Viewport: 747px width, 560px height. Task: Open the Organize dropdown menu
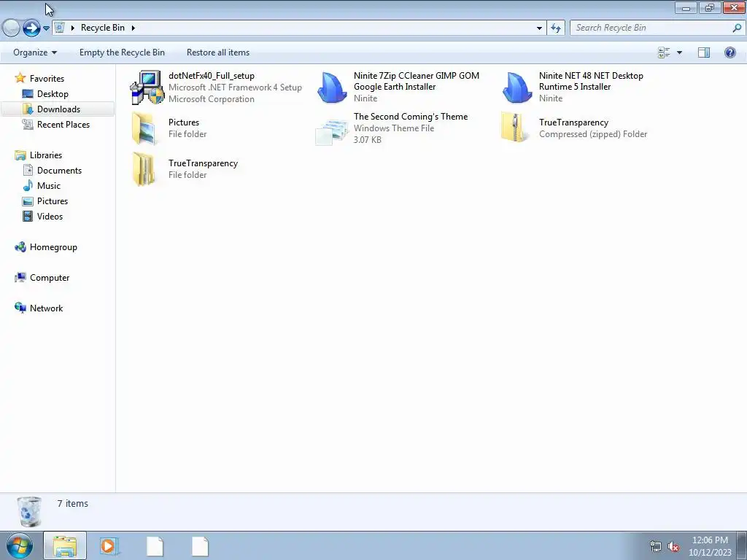click(x=35, y=52)
